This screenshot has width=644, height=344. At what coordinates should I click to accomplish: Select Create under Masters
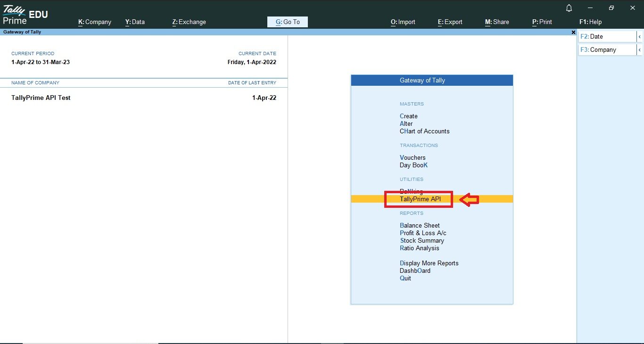[x=409, y=116]
